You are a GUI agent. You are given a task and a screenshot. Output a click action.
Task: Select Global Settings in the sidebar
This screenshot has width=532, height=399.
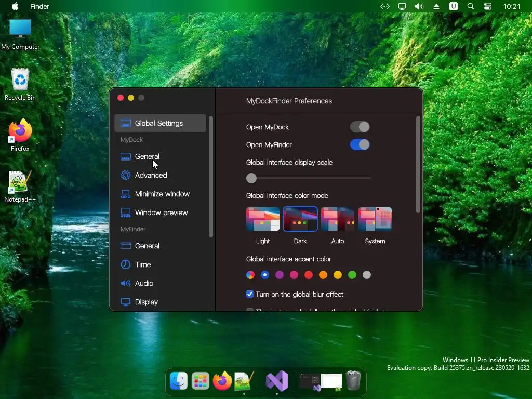tap(160, 123)
